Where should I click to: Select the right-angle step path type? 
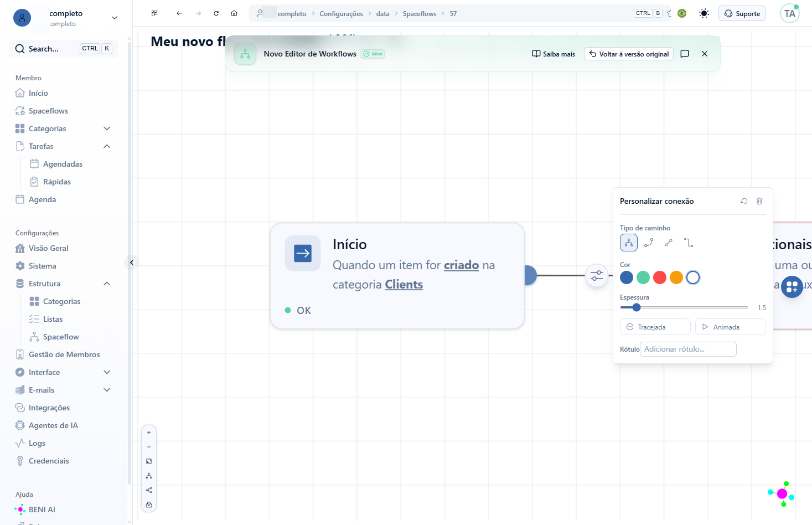pos(689,243)
